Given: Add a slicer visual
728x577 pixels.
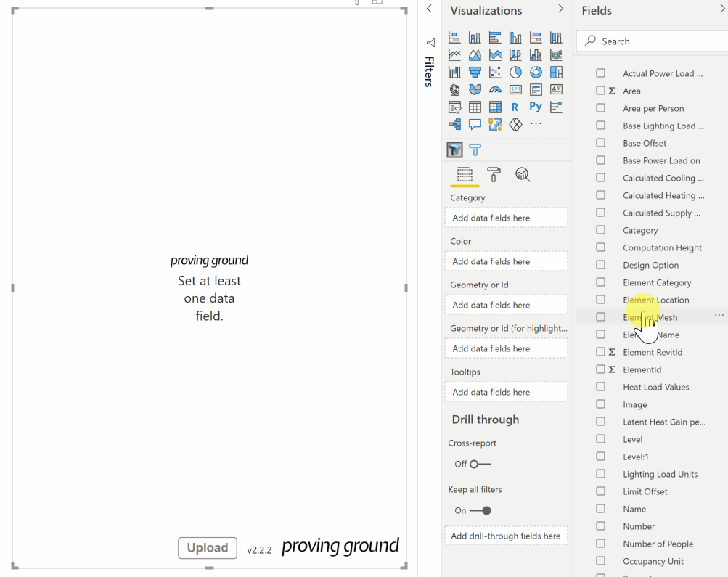Looking at the screenshot, I should 454,107.
